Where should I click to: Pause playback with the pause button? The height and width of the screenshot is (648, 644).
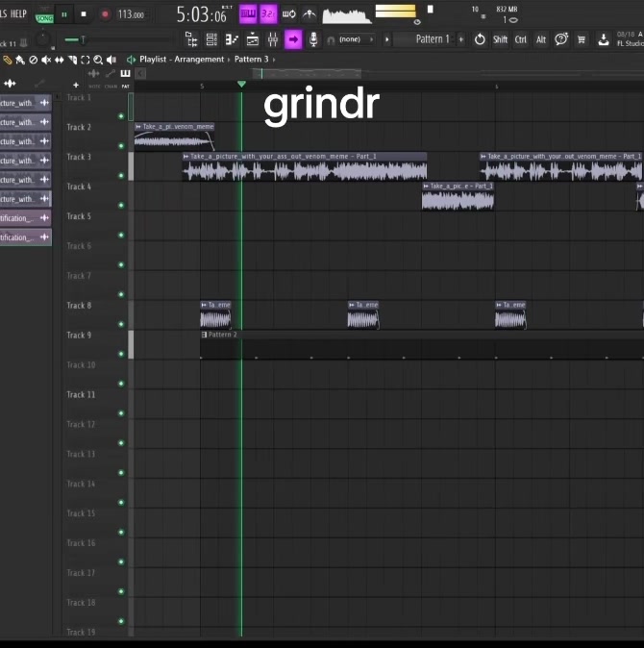64,14
